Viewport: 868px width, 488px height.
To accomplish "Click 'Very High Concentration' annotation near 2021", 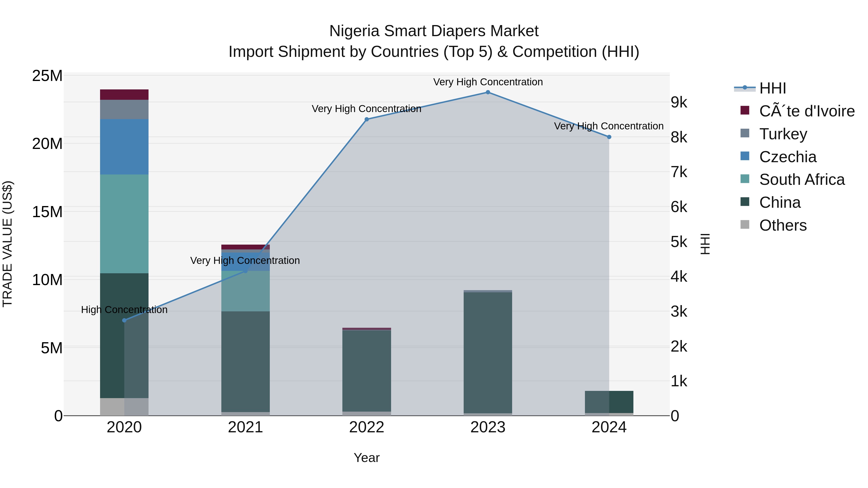I will point(245,260).
